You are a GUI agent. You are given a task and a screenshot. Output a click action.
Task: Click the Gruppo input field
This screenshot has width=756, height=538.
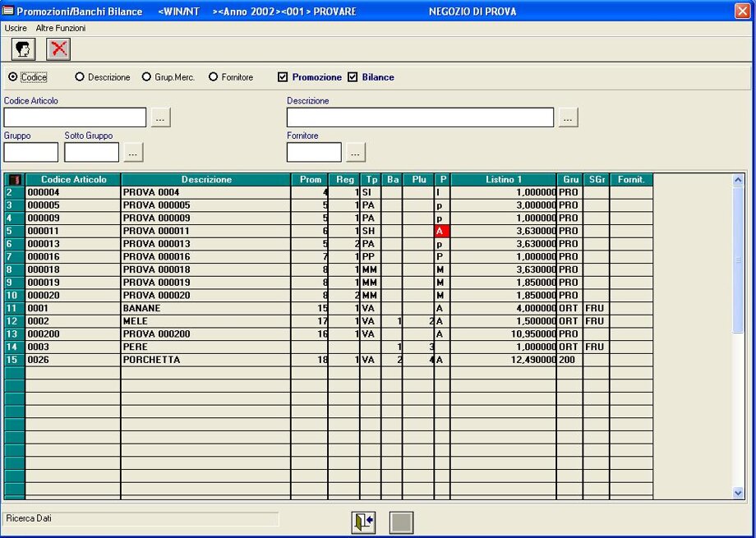31,152
